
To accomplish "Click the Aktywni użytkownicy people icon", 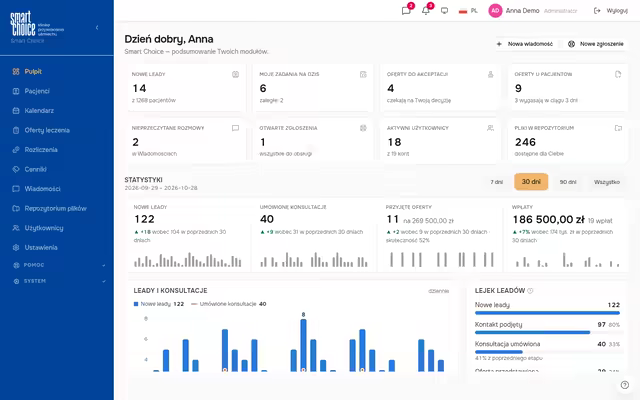I will pyautogui.click(x=491, y=128).
